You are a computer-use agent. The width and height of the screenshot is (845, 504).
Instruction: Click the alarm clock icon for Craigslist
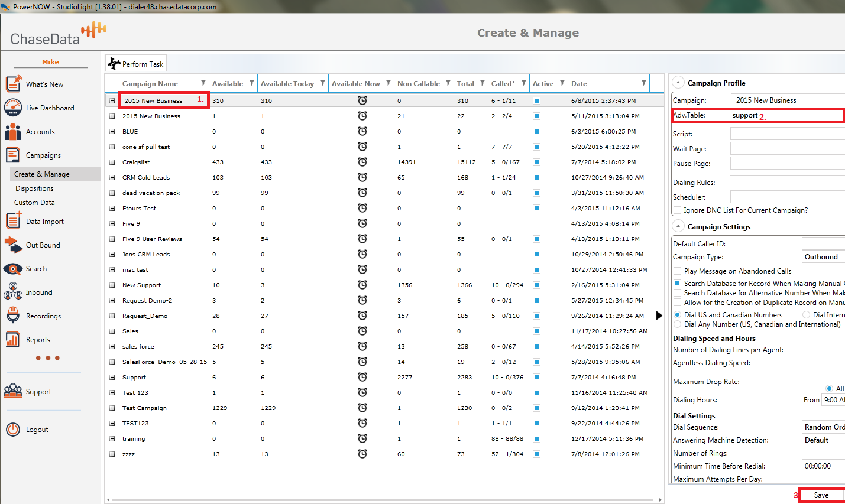pyautogui.click(x=362, y=162)
